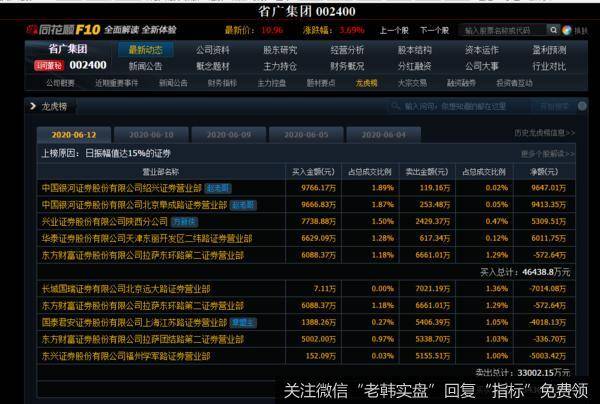Click the search magnifier icon beside stock code input

553,30
